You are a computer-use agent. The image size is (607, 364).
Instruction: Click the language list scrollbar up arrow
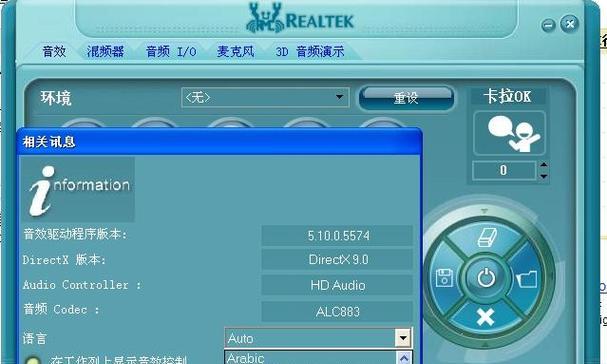pyautogui.click(x=404, y=358)
